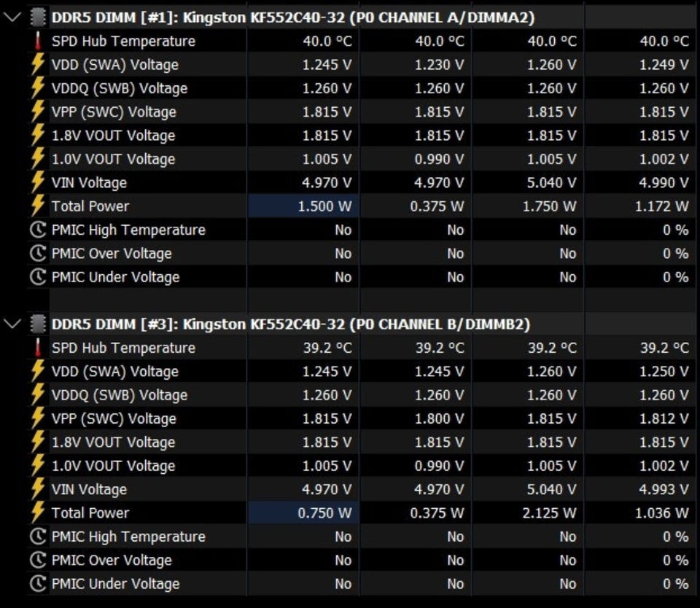Click the lightning icon beside DIMM #1 Total Power
700x608 pixels.
pos(38,206)
